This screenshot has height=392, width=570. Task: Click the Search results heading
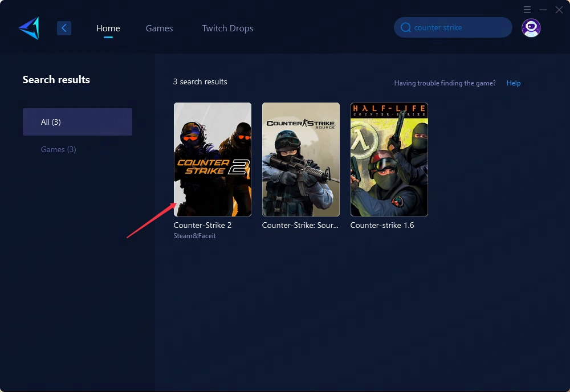point(56,80)
